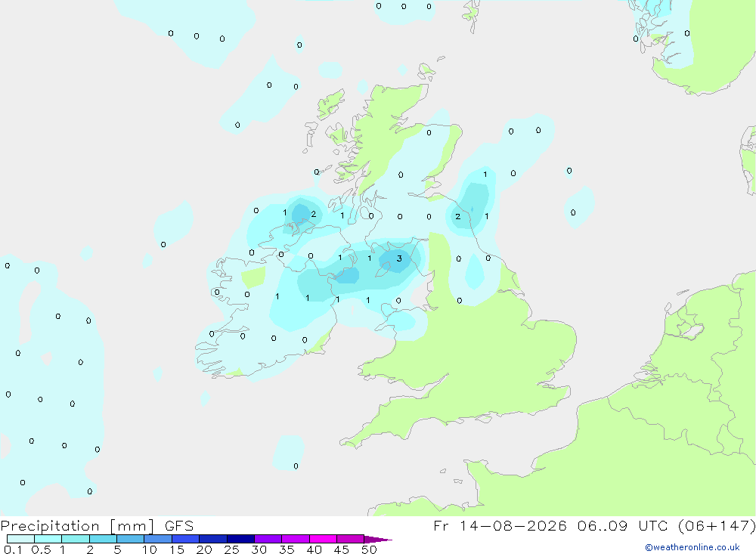Click the legend scale label '40'
The image size is (756, 554).
[314, 549]
